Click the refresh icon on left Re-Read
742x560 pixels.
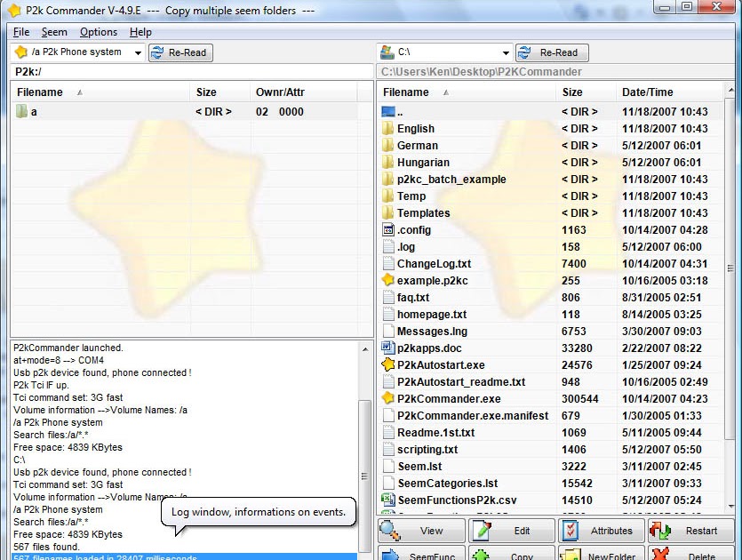click(157, 52)
